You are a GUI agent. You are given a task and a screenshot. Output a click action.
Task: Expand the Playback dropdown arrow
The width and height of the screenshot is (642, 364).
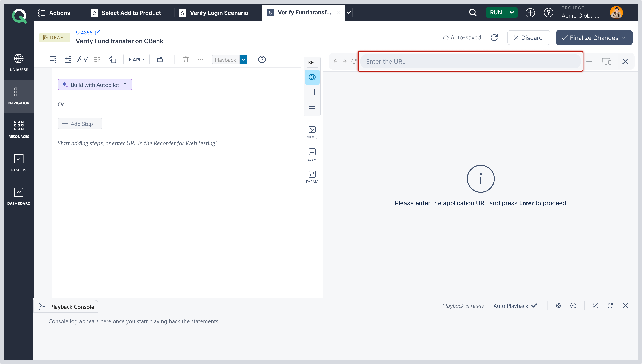pos(243,59)
